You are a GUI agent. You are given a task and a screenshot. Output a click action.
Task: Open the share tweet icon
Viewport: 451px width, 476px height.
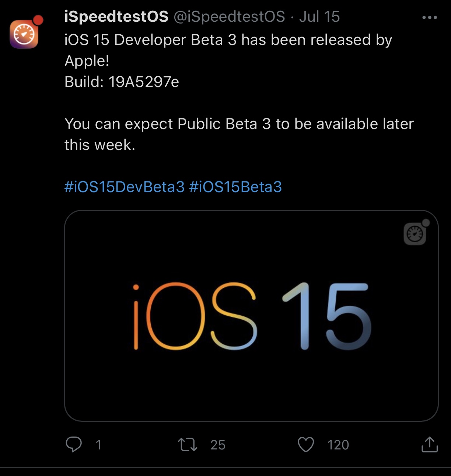click(429, 444)
